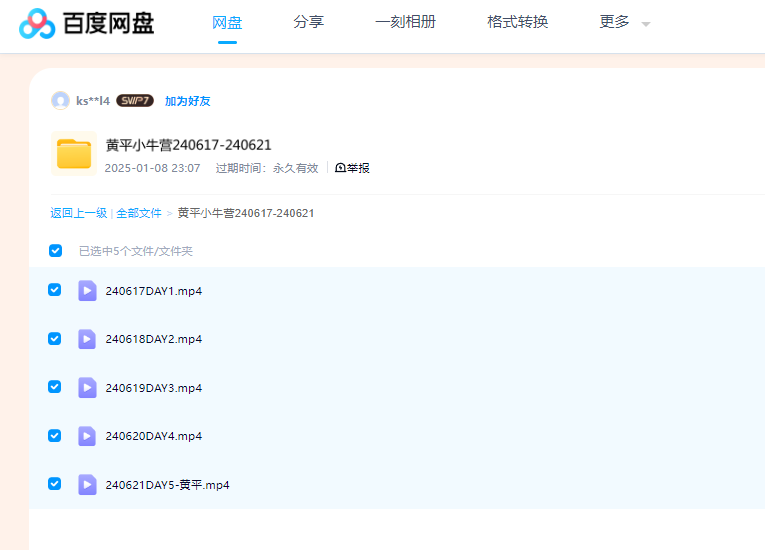The width and height of the screenshot is (765, 550).
Task: Uncheck the 240619DAY3.mp4 checkbox
Action: coord(55,387)
